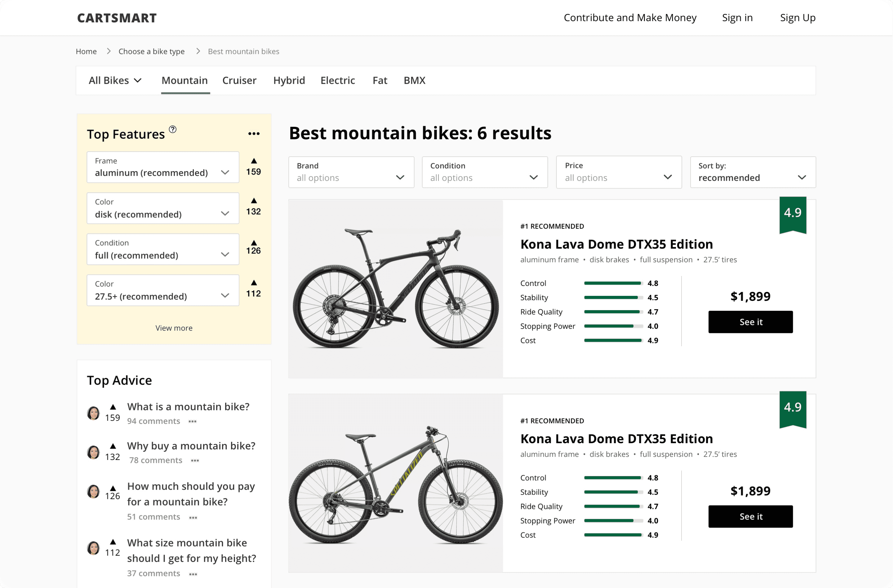Open options dots beside 51 comments
Viewport: 893px width, 588px height.
tap(193, 518)
